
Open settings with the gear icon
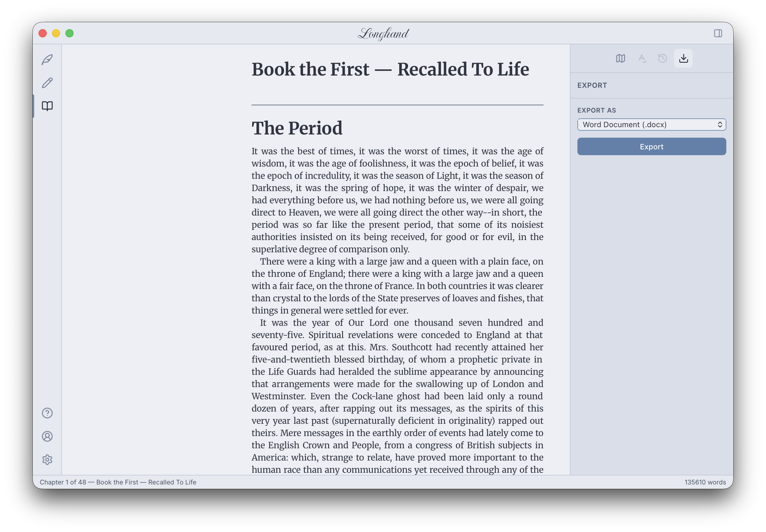point(47,460)
